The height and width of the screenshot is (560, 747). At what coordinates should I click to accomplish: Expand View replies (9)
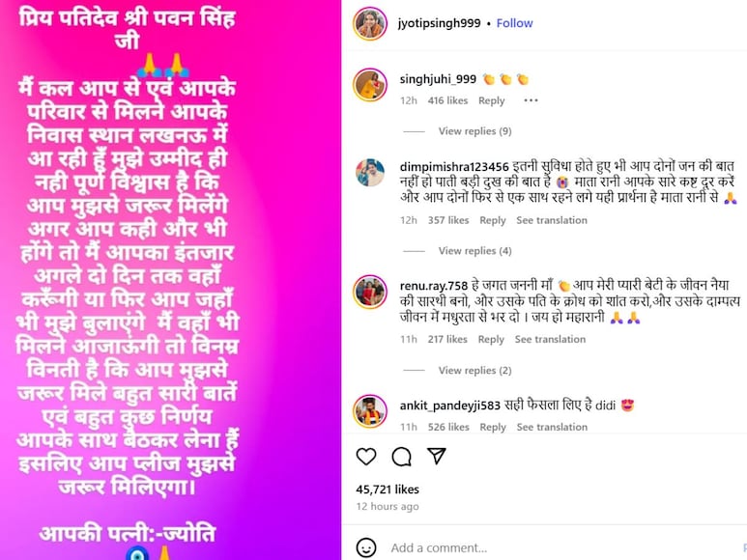474,131
